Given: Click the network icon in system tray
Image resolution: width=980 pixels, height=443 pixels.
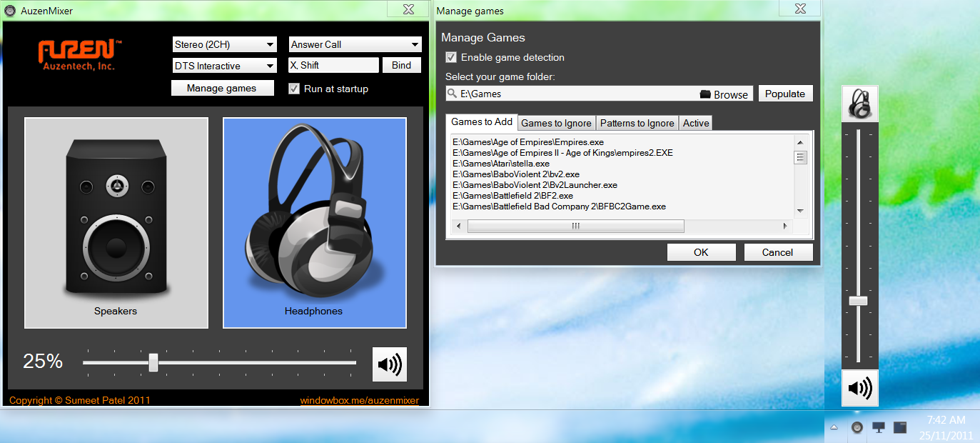Looking at the screenshot, I should 879,427.
